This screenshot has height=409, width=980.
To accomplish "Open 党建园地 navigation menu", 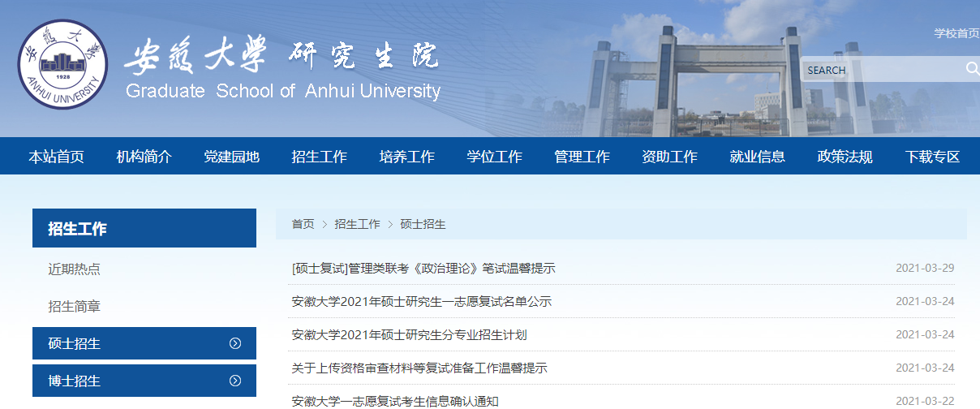I will click(231, 157).
